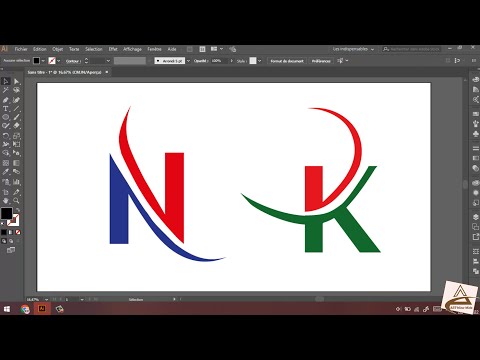The width and height of the screenshot is (480, 360).
Task: Change the screen mode button
Action: pos(11,250)
